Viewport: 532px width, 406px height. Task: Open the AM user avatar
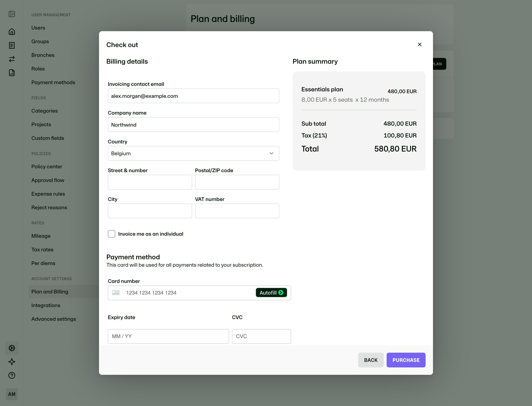12,394
